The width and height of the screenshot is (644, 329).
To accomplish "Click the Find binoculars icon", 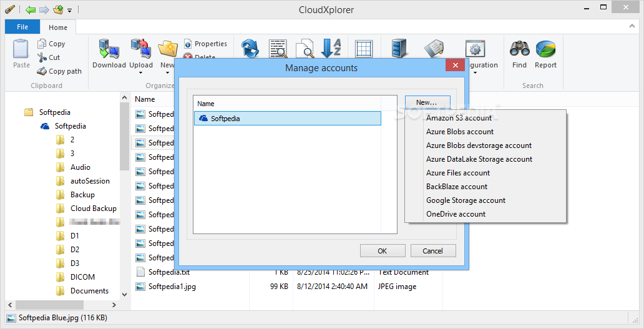I will 519,49.
